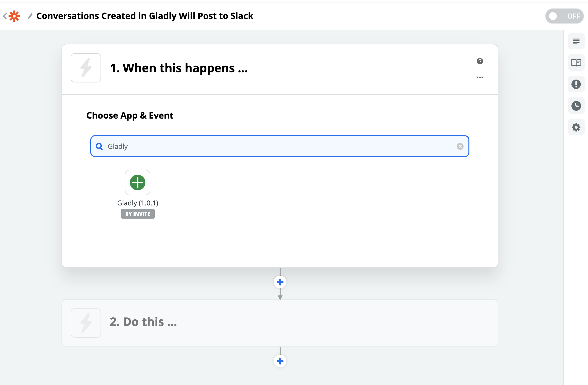Image resolution: width=588 pixels, height=385 pixels.
Task: Show Zap issues exclamation icon
Action: 576,84
